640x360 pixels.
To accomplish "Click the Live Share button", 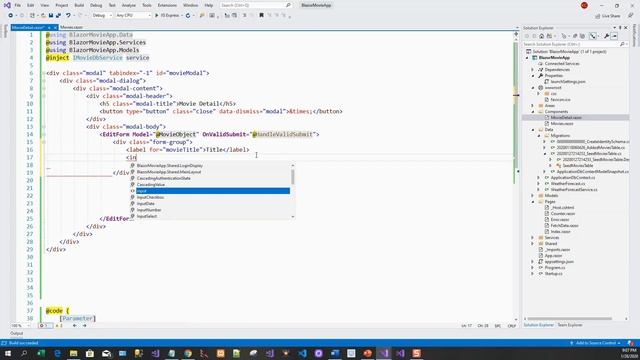I will point(608,16).
